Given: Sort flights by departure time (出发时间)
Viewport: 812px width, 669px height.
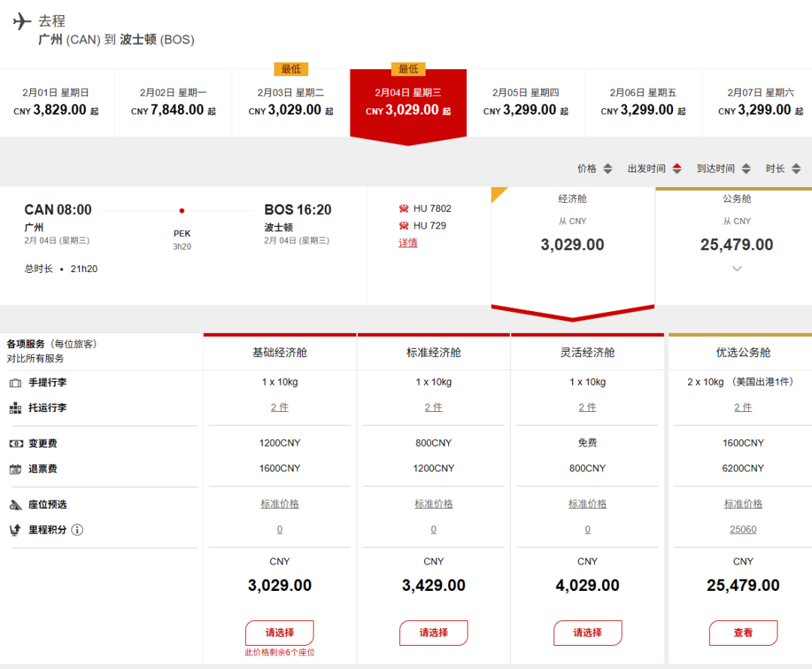Looking at the screenshot, I should click(x=654, y=168).
